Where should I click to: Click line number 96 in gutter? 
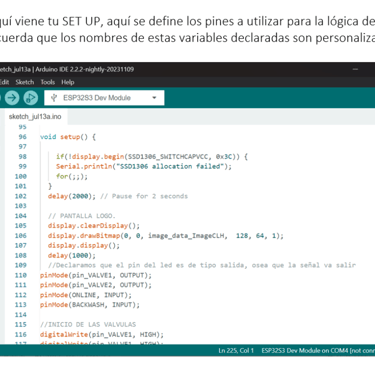click(x=22, y=137)
